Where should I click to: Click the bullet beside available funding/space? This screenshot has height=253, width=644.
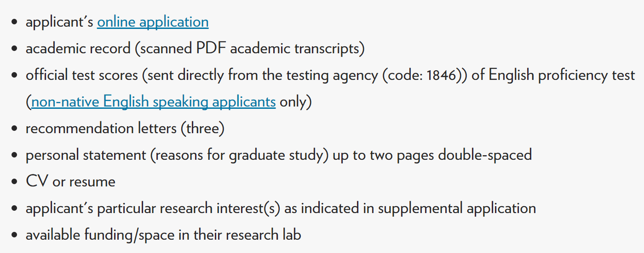tap(15, 235)
